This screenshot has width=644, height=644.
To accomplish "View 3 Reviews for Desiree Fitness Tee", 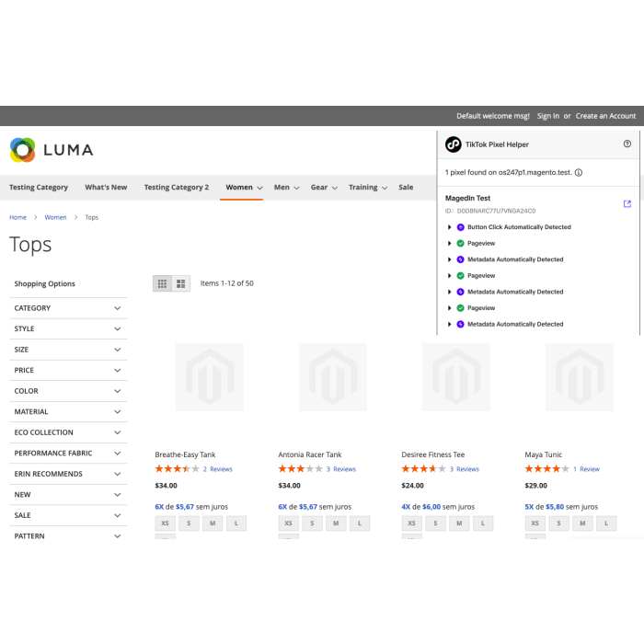I will pyautogui.click(x=465, y=469).
